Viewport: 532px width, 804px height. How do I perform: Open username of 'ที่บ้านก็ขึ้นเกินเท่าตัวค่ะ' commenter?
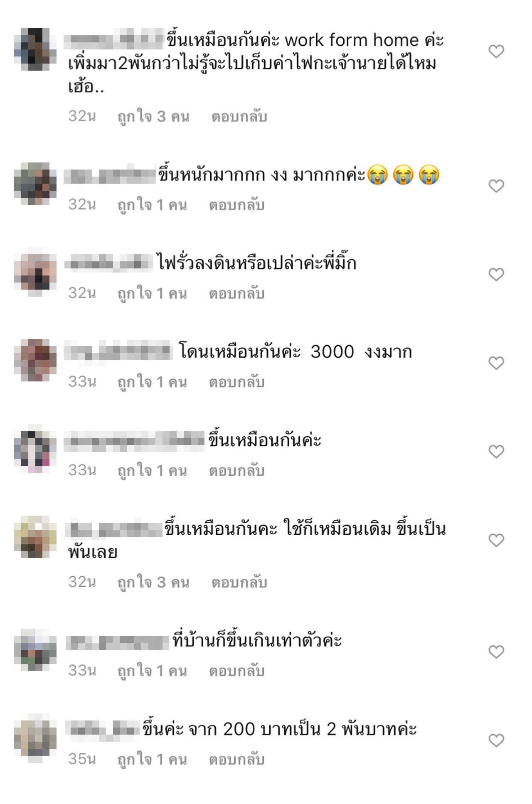[117, 642]
